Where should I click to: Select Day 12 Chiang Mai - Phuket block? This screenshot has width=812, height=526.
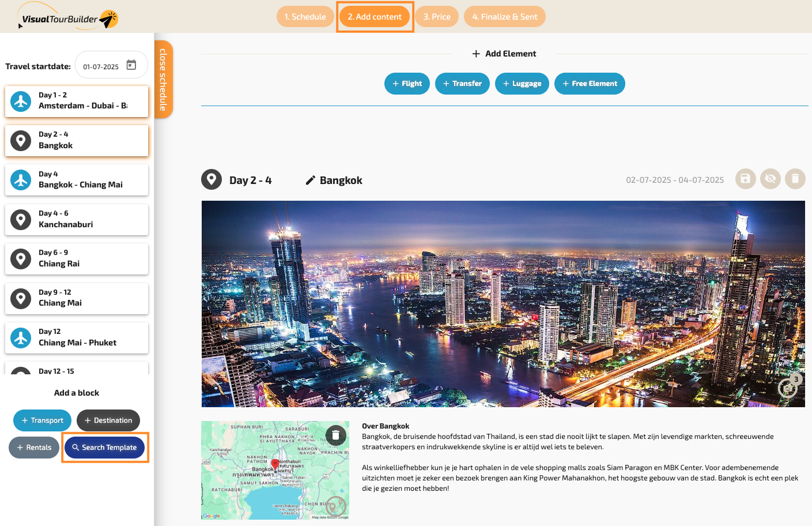[77, 337]
